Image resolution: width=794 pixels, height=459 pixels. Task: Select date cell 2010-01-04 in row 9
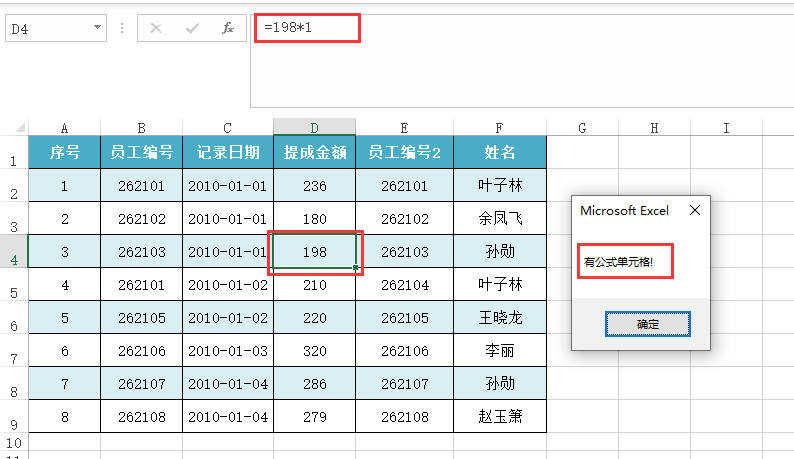pyautogui.click(x=228, y=416)
